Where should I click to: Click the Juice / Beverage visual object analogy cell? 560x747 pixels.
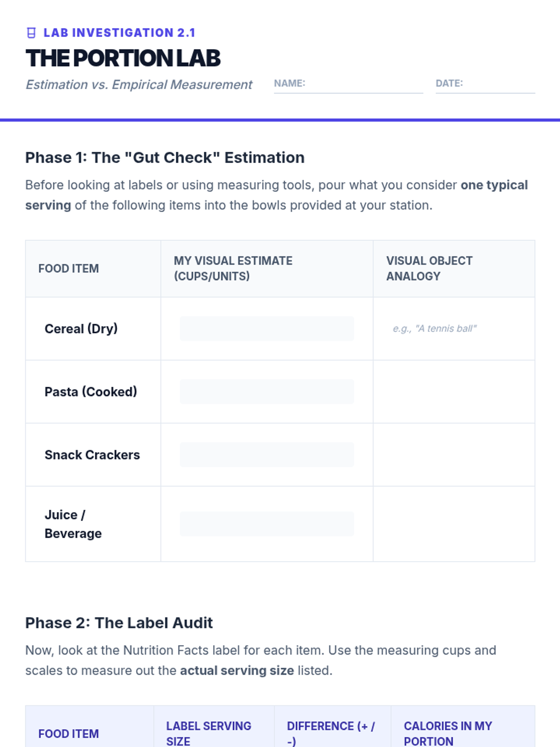click(454, 524)
